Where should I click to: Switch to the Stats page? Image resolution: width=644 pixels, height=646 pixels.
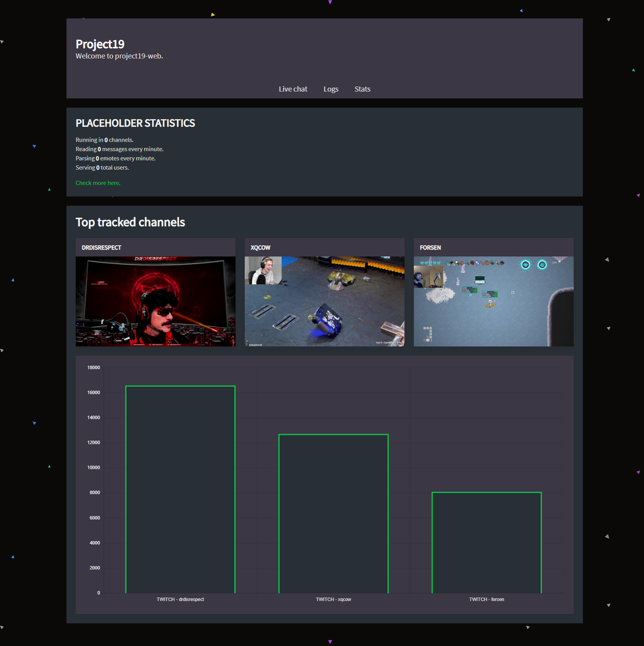(362, 89)
